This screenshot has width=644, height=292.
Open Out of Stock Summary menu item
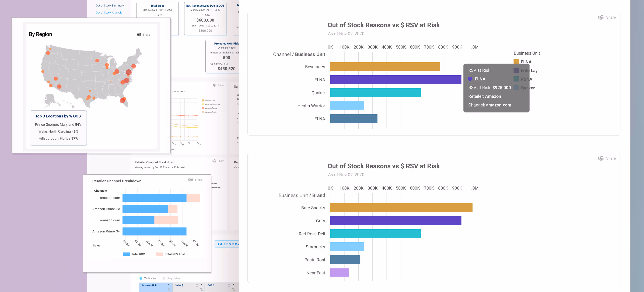(110, 5)
